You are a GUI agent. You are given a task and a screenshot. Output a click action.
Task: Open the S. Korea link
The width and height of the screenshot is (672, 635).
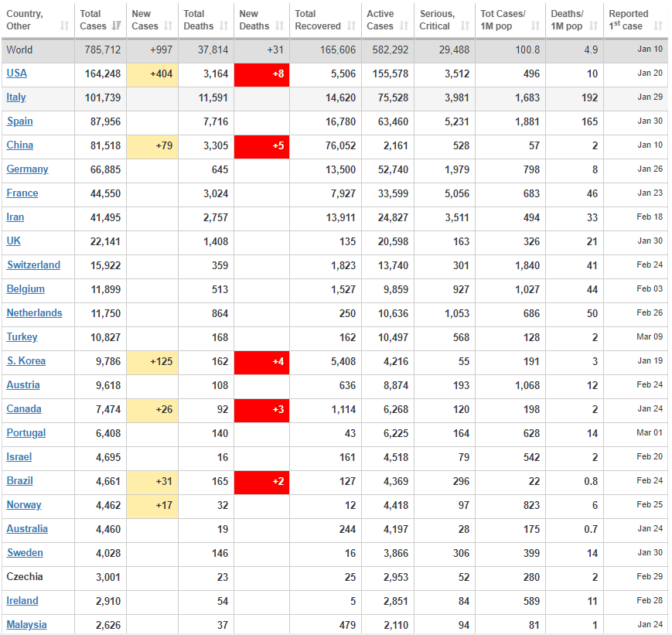tap(26, 361)
